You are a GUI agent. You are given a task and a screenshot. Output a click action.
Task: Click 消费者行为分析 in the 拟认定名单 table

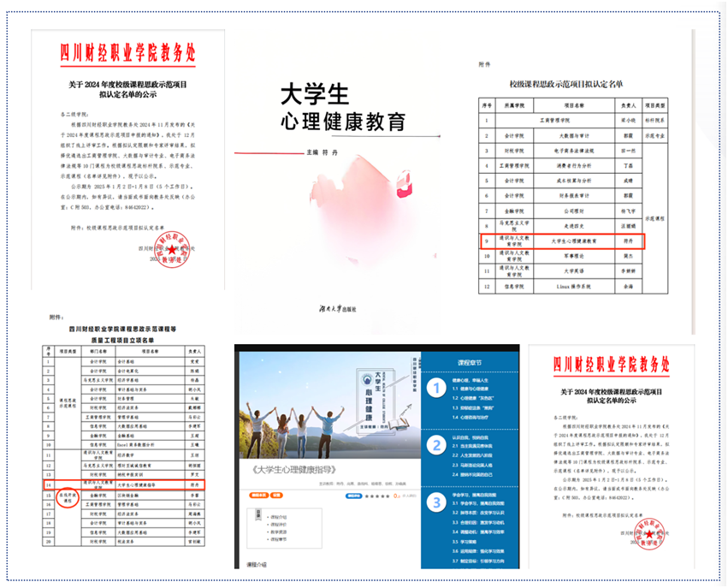pyautogui.click(x=574, y=165)
